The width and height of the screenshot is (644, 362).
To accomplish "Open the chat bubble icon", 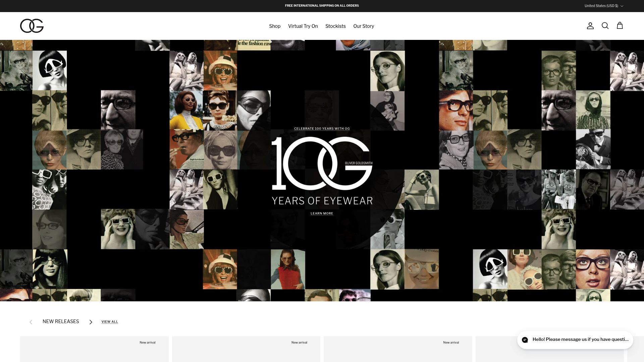I will [x=525, y=340].
